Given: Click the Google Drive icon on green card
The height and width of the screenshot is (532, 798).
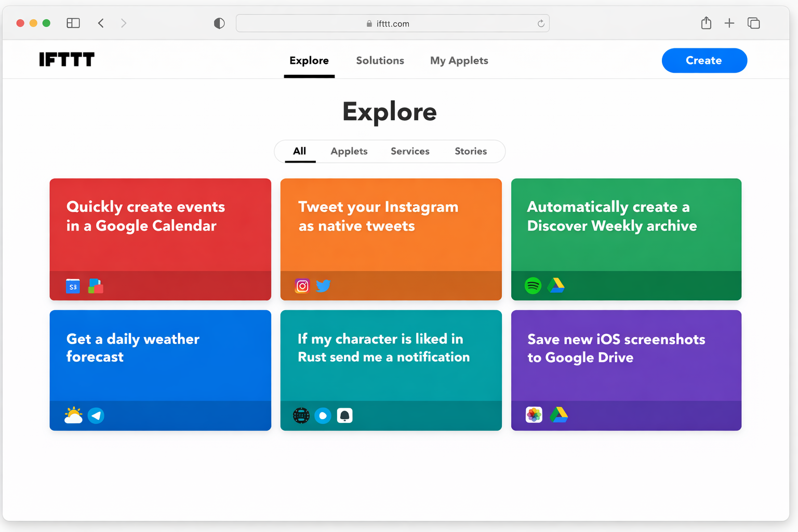Looking at the screenshot, I should pos(556,285).
